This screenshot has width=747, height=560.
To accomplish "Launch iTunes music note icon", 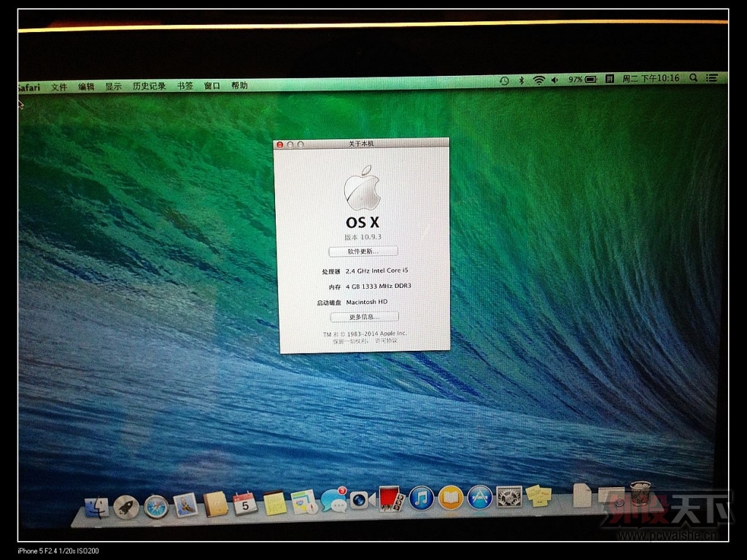I will [421, 498].
